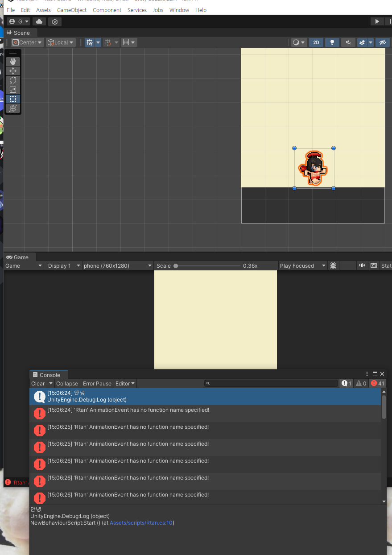Click the Console vertical scrollbar

[x=384, y=406]
